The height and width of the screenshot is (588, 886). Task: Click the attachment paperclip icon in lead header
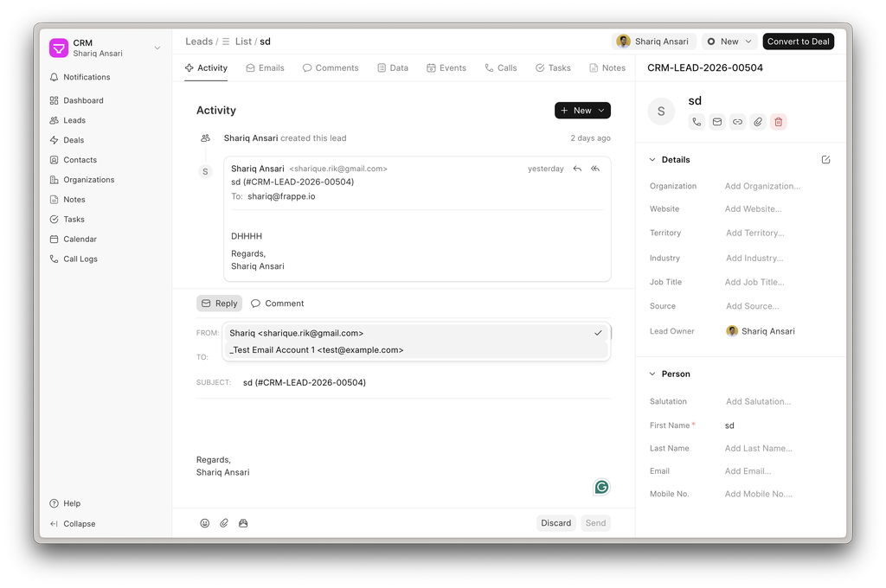point(758,122)
